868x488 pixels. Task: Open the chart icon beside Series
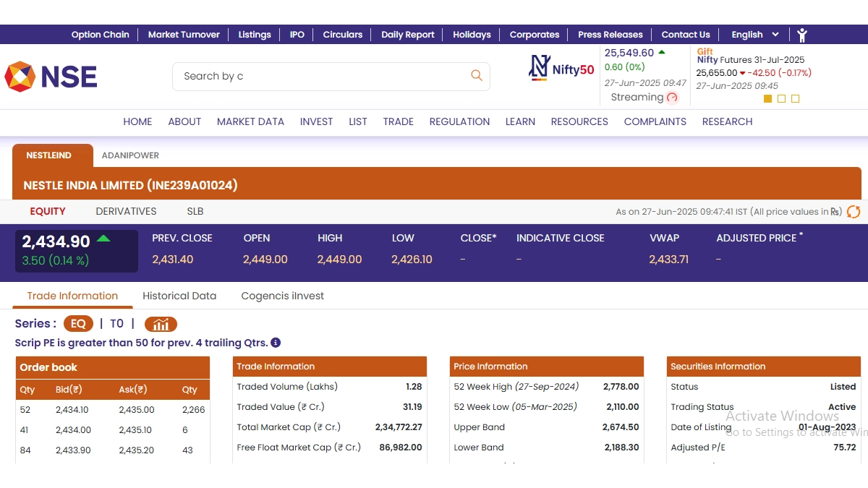(161, 324)
